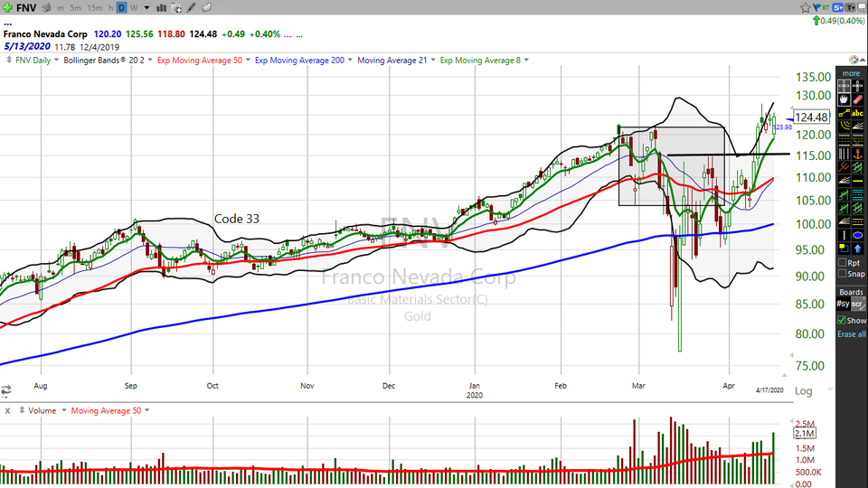Select the pencil edit icon
The image size is (868, 488).
pyautogui.click(x=191, y=8)
